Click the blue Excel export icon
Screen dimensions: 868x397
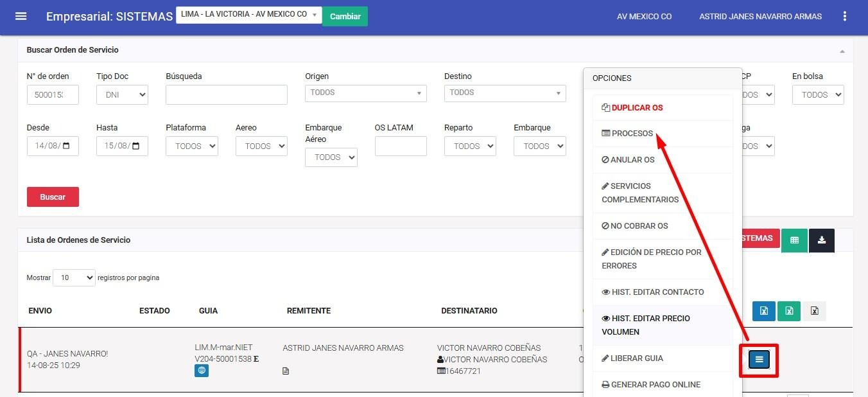(764, 311)
